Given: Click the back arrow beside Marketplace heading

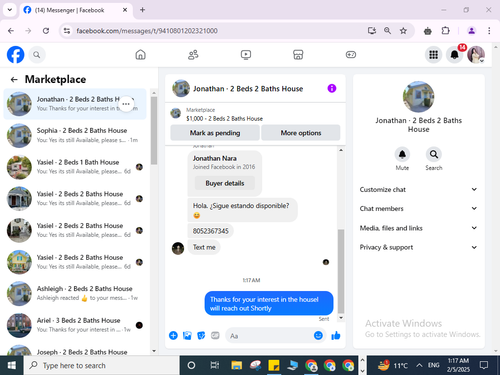Looking at the screenshot, I should pyautogui.click(x=14, y=79).
